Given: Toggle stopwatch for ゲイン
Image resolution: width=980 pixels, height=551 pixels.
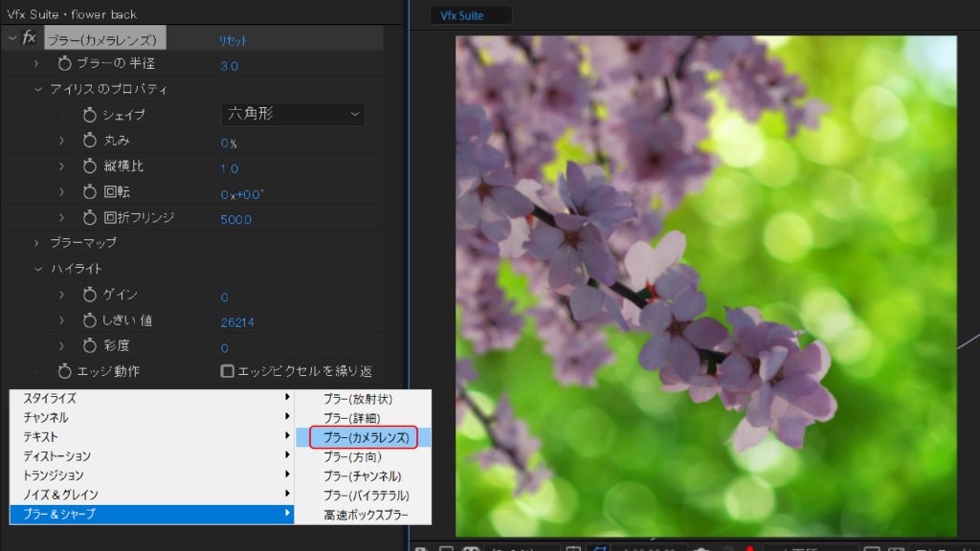Looking at the screenshot, I should pyautogui.click(x=89, y=295).
